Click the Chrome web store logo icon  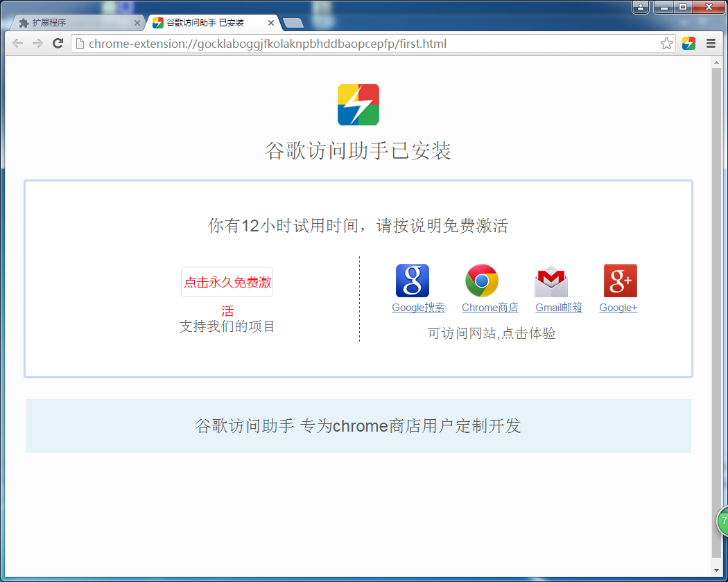(x=481, y=281)
